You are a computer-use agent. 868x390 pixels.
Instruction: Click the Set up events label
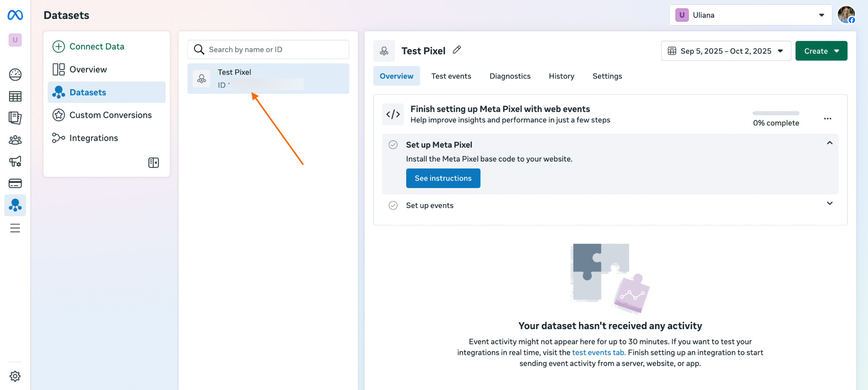click(430, 205)
